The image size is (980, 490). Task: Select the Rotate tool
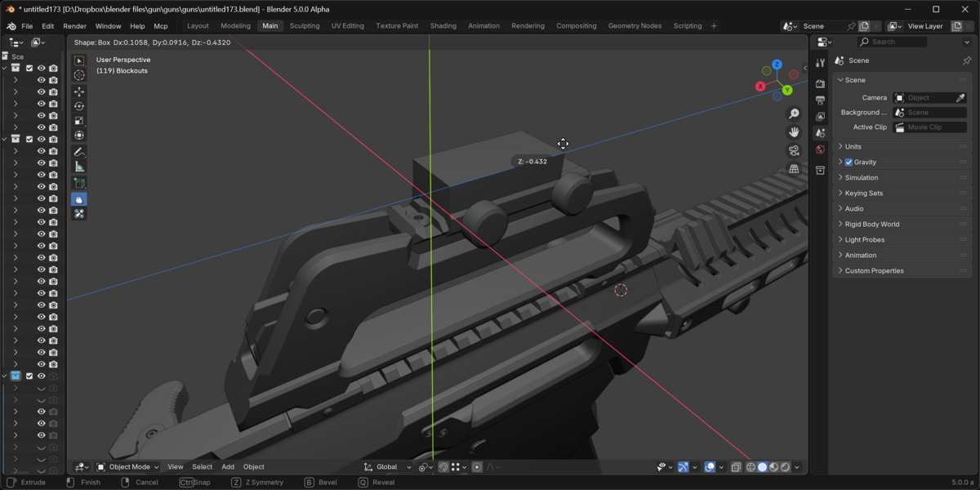point(79,107)
